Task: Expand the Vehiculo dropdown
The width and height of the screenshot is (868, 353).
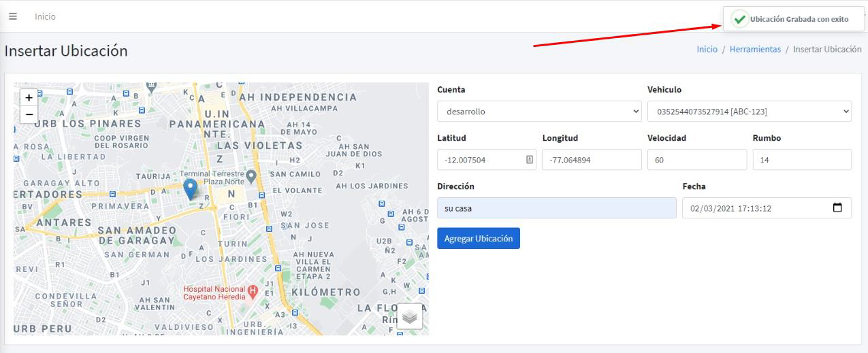Action: pos(749,112)
